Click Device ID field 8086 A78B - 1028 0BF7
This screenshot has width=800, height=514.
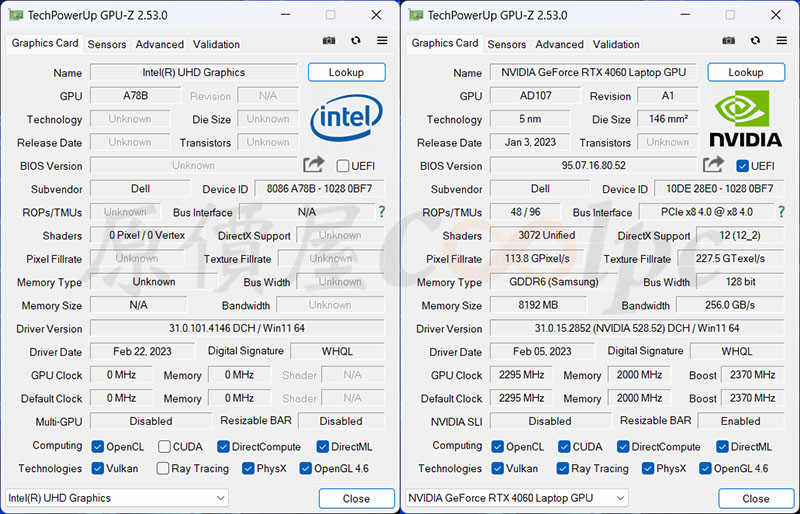tap(319, 188)
